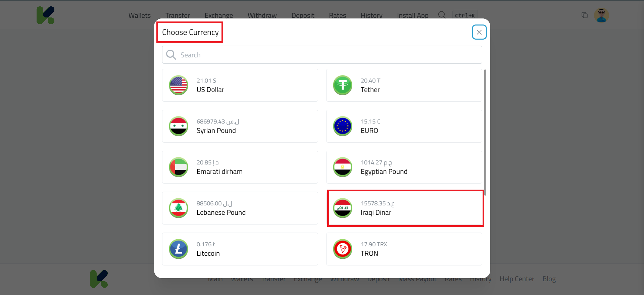Click the 21.01 $ balance text
The height and width of the screenshot is (295, 644).
click(206, 81)
